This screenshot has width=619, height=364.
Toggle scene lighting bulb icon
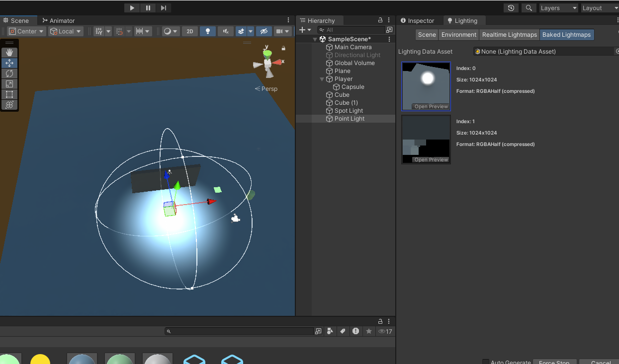coord(208,31)
